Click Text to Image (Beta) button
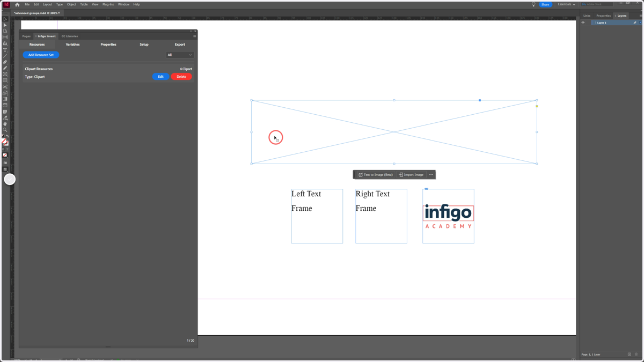 pyautogui.click(x=376, y=175)
